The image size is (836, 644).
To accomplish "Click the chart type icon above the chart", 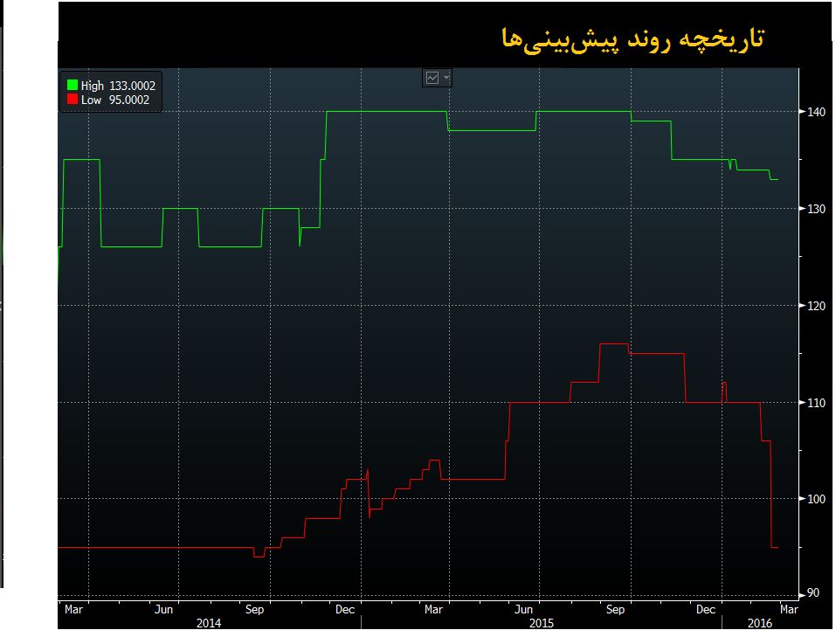I will (x=432, y=78).
